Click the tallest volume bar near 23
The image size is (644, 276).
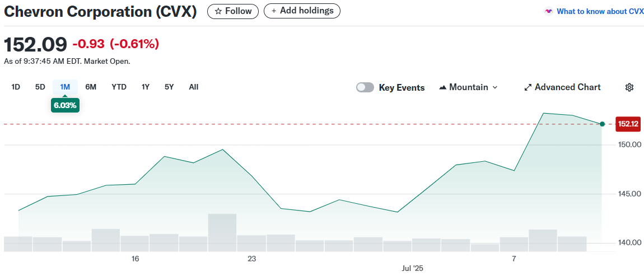click(x=222, y=232)
